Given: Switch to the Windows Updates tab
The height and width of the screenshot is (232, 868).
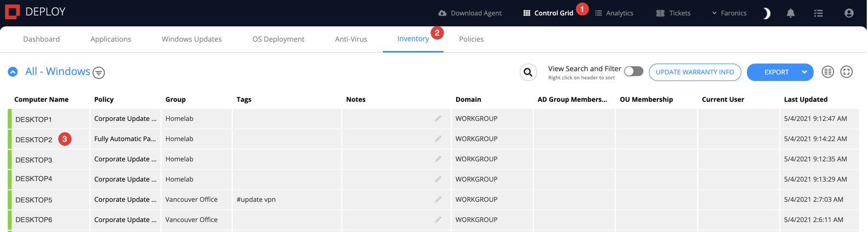Looking at the screenshot, I should click(192, 39).
